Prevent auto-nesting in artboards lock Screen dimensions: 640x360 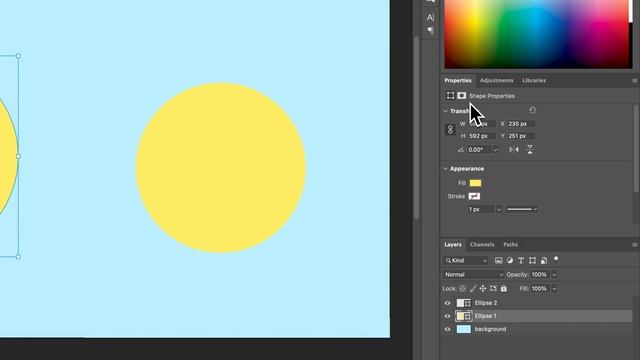[x=493, y=289]
